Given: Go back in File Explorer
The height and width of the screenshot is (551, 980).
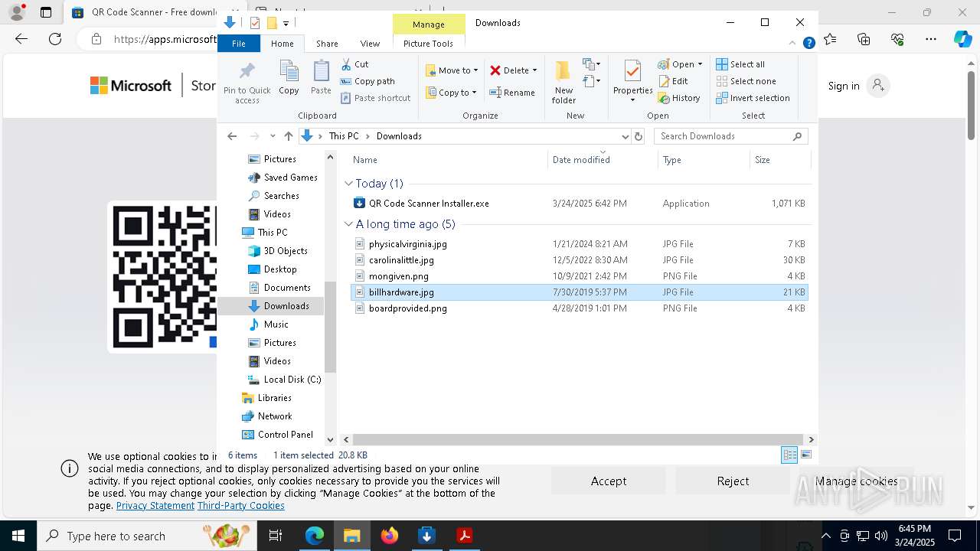Looking at the screenshot, I should click(x=232, y=136).
